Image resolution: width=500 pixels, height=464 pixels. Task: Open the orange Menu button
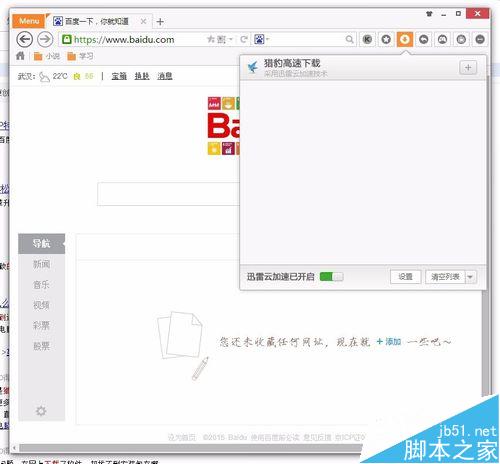[29, 21]
